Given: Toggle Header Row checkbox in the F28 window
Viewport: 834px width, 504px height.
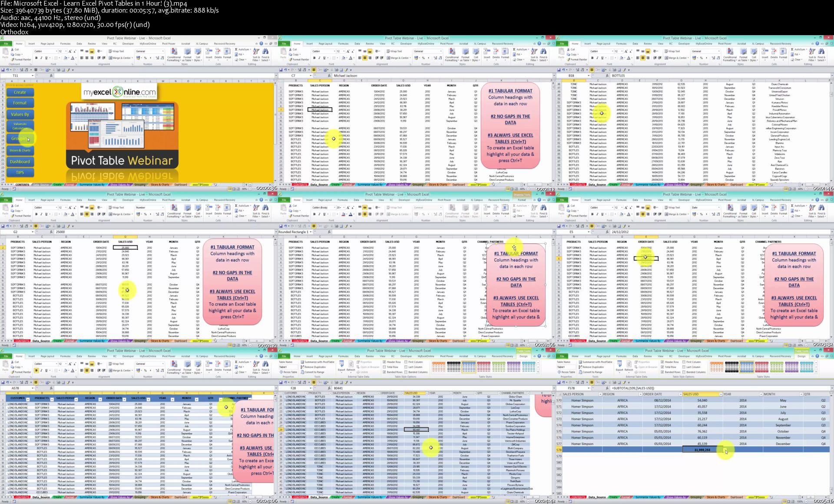Looking at the screenshot, I should 384,362.
